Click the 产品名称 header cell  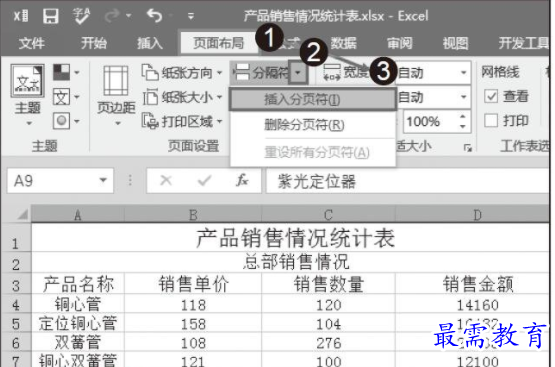78,284
